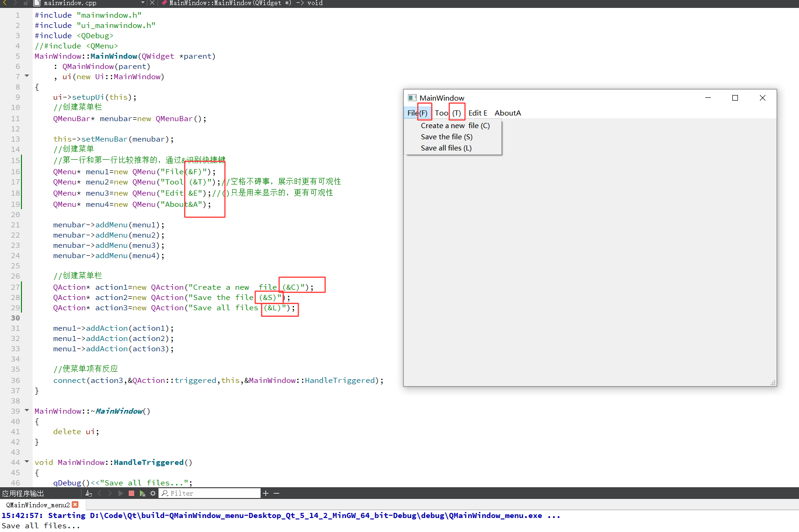Click 'addMenu(menu3)' on line 23
The width and height of the screenshot is (799, 532).
(x=128, y=245)
